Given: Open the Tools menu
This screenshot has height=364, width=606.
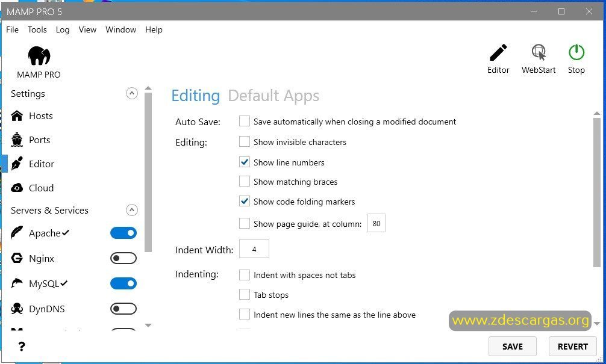Looking at the screenshot, I should tap(37, 29).
